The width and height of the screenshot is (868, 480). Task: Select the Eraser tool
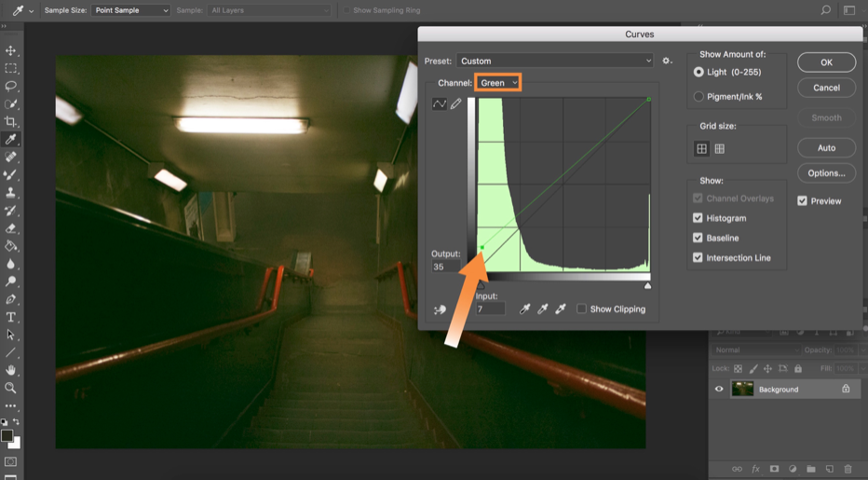click(x=10, y=228)
